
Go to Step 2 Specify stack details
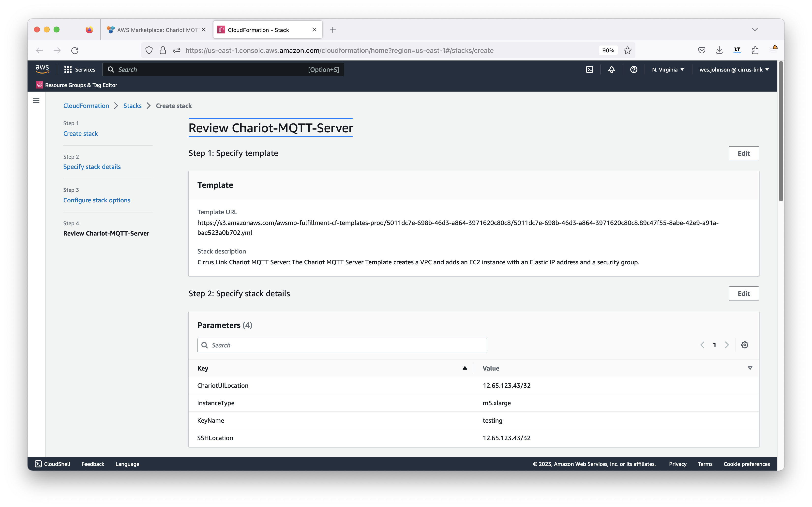[x=92, y=167]
